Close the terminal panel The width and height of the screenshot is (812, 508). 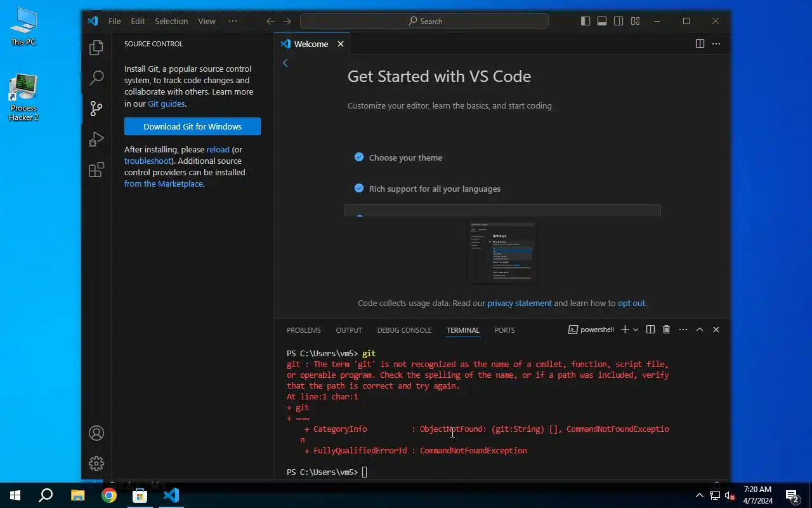pos(716,330)
